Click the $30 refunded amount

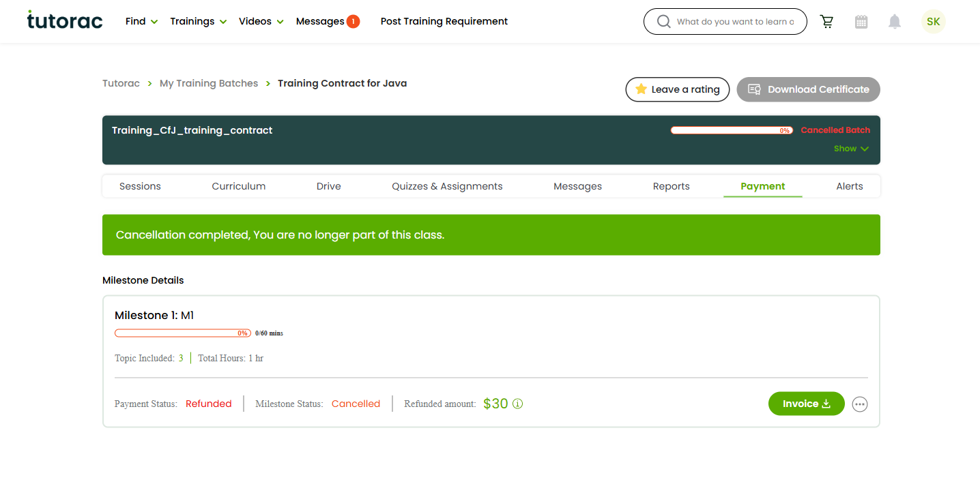coord(495,404)
